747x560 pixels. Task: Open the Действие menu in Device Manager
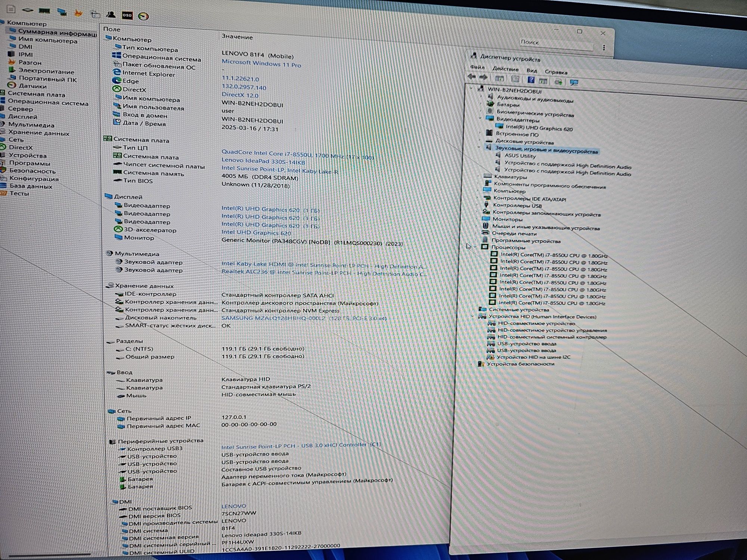pyautogui.click(x=505, y=69)
